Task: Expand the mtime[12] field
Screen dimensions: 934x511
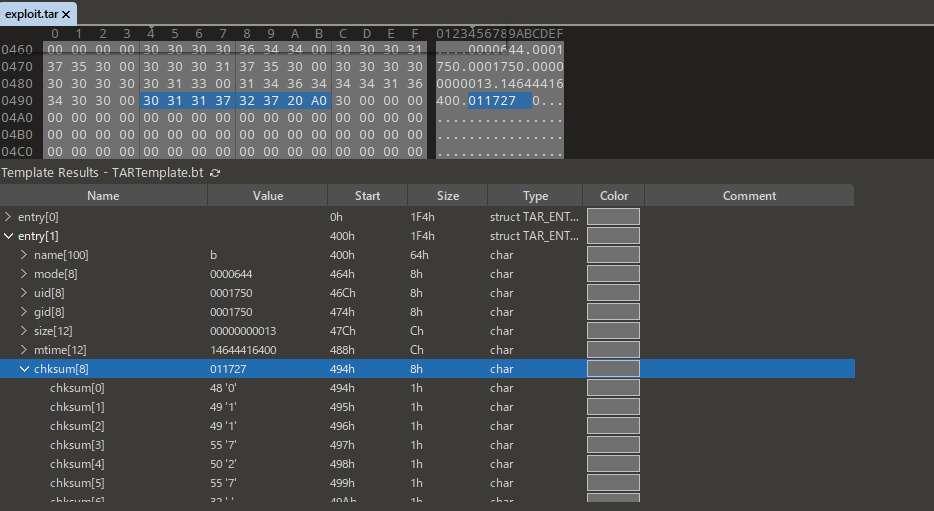Action: [25, 350]
